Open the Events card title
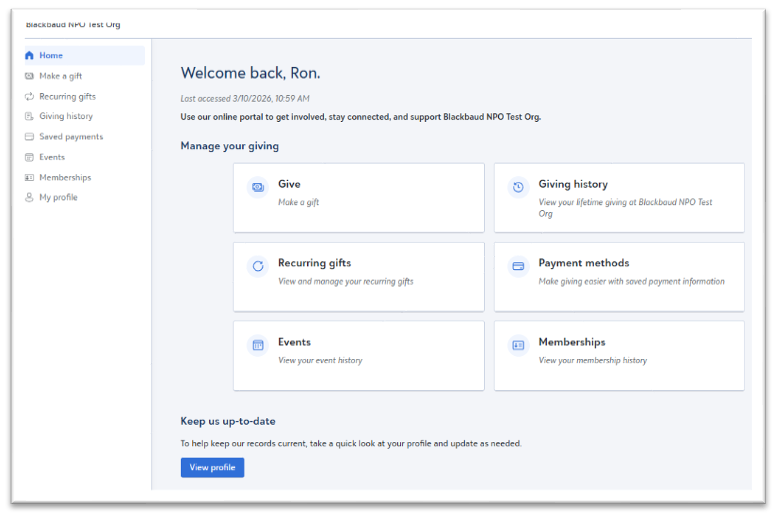 (x=294, y=342)
